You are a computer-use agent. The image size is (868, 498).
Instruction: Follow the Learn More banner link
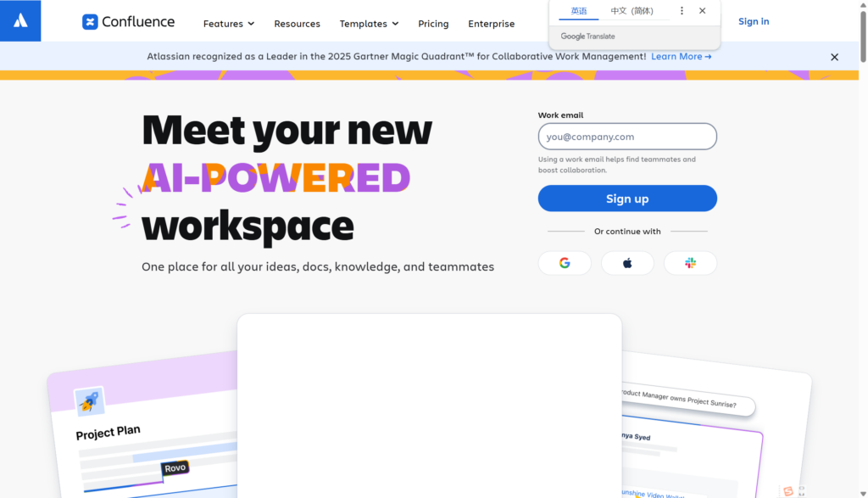(681, 57)
